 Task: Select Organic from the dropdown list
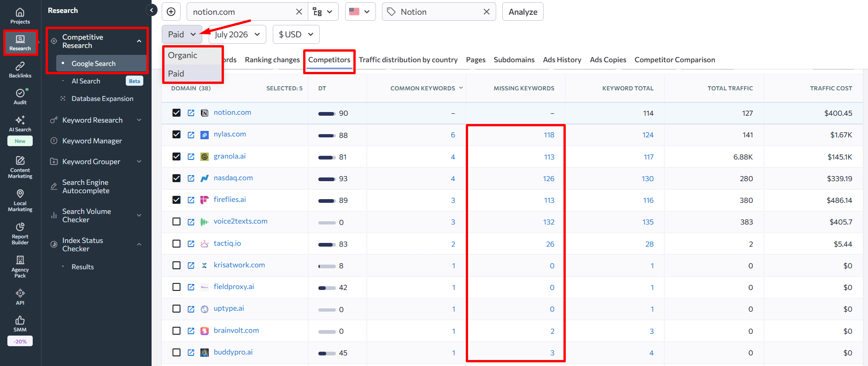pos(193,55)
